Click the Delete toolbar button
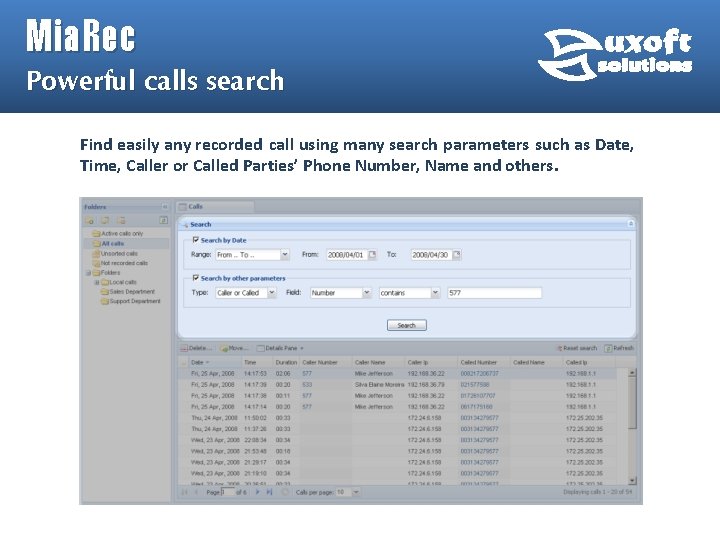This screenshot has width=720, height=540. coord(197,348)
